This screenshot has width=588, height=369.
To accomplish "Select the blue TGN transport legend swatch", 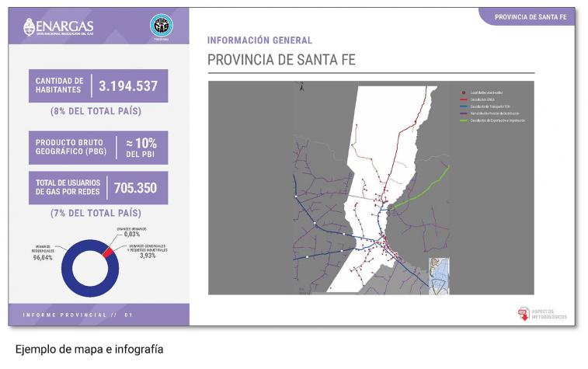I will point(464,106).
